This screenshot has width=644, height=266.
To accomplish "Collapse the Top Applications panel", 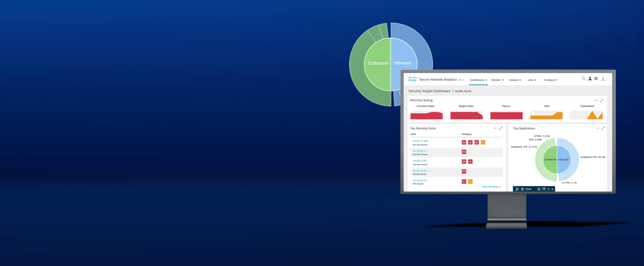I will 597,128.
